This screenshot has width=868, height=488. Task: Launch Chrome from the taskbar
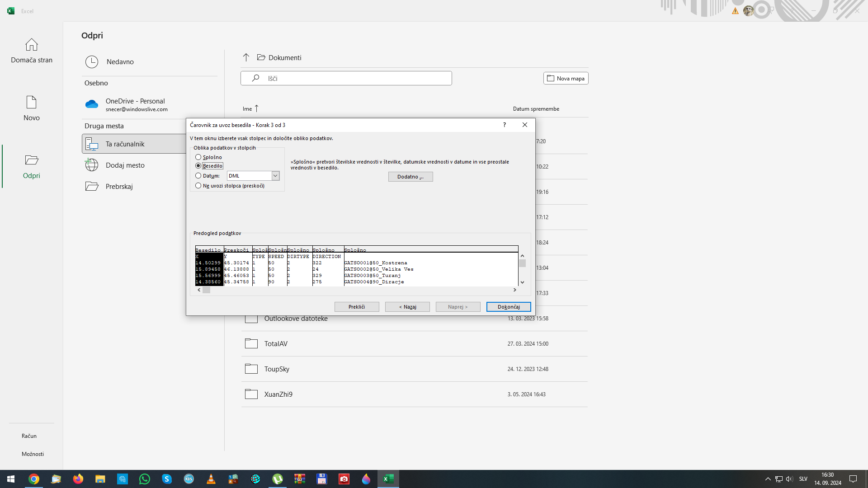pos(34,479)
